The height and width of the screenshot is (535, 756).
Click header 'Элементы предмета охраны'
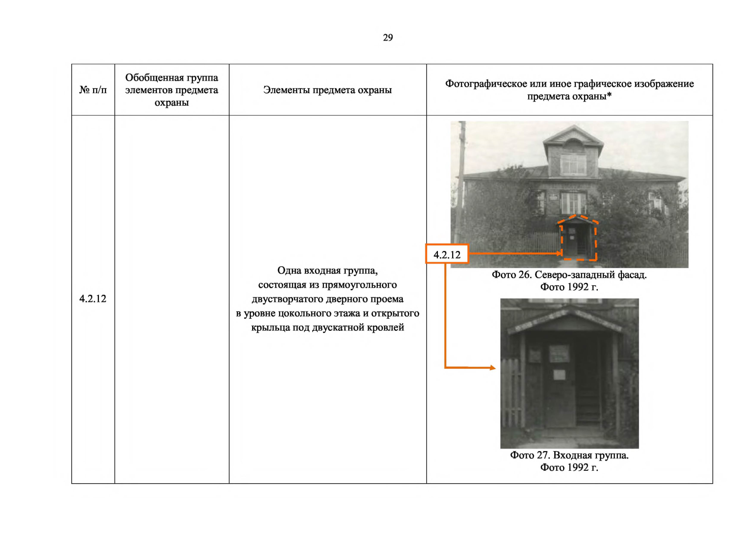pos(327,90)
